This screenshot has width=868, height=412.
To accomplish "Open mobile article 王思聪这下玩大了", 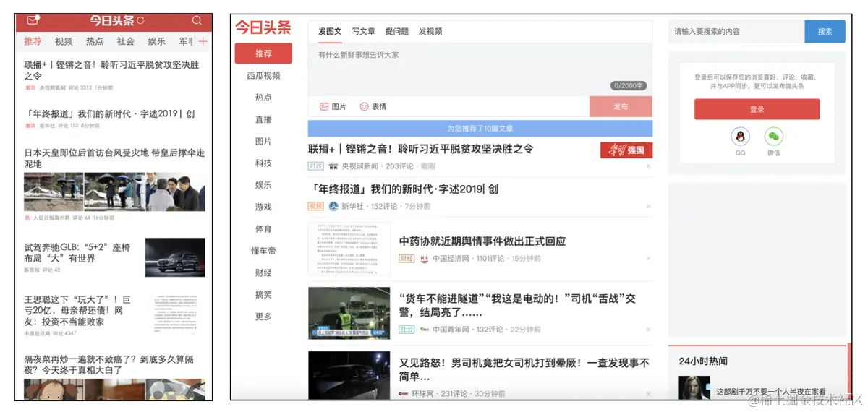I will (x=77, y=309).
